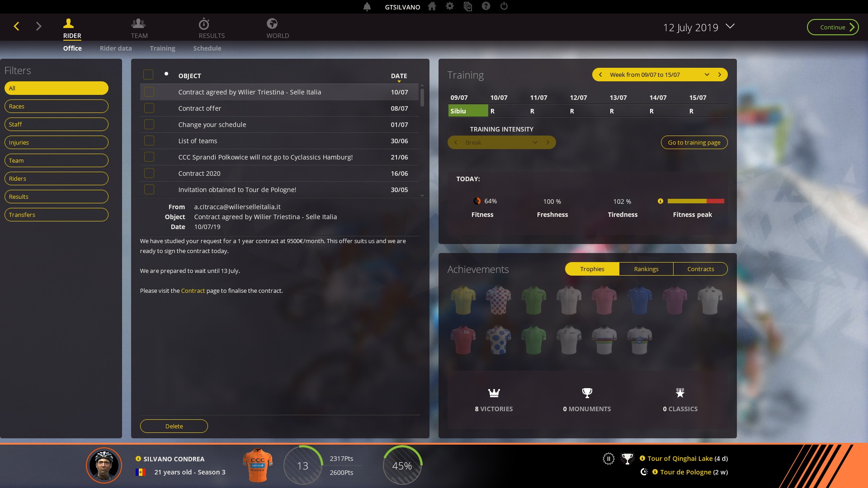Click the Fitness peak progress bar
Image resolution: width=868 pixels, height=488 pixels.
696,202
